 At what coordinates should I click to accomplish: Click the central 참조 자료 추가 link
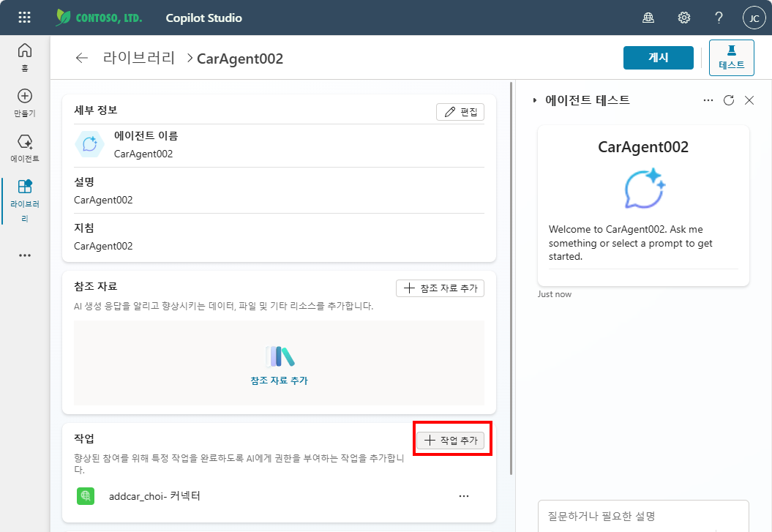pos(279,381)
